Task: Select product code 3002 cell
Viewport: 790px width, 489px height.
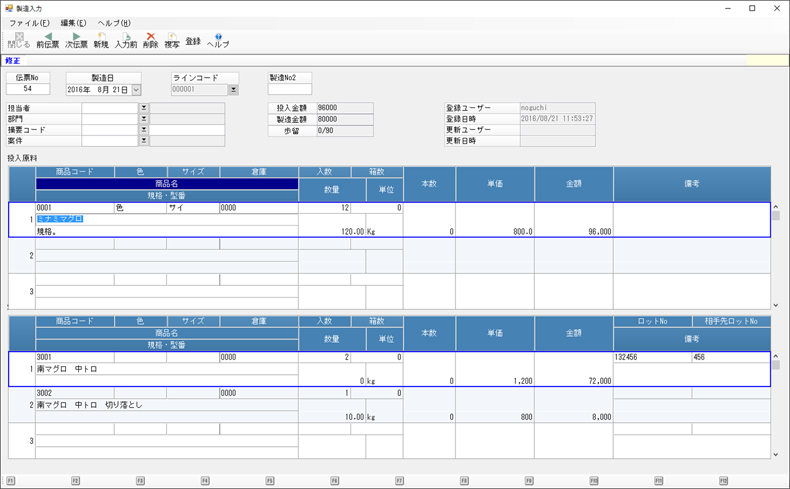Action: (74, 393)
